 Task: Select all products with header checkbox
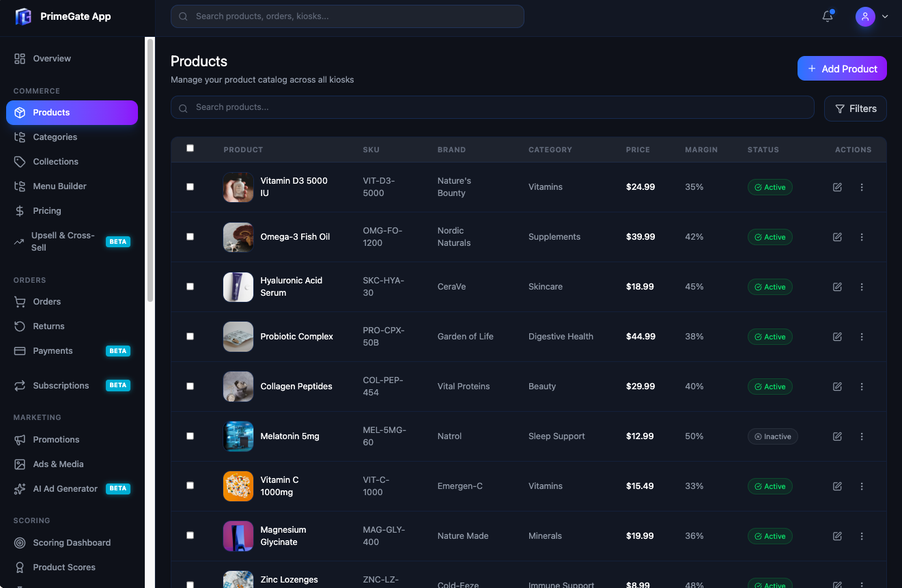[x=190, y=148]
